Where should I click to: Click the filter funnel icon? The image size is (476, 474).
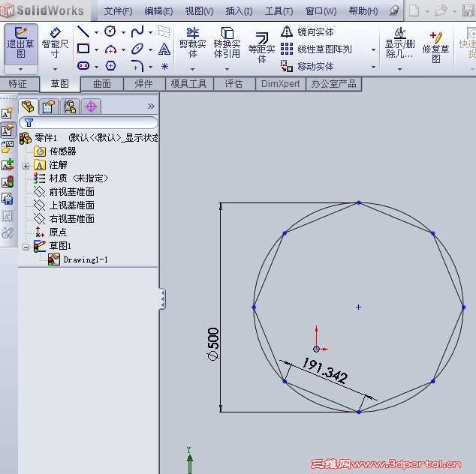[29, 122]
